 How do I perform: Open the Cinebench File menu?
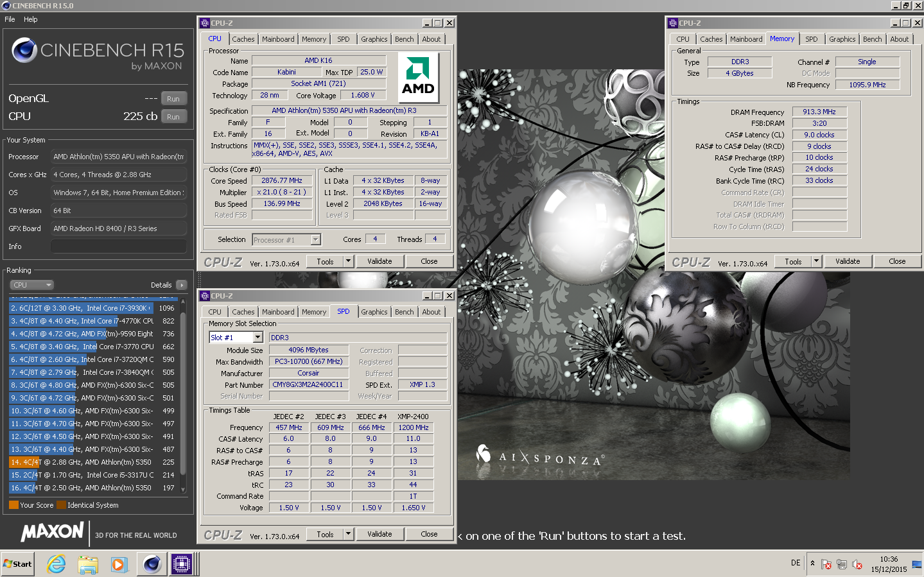coord(10,19)
